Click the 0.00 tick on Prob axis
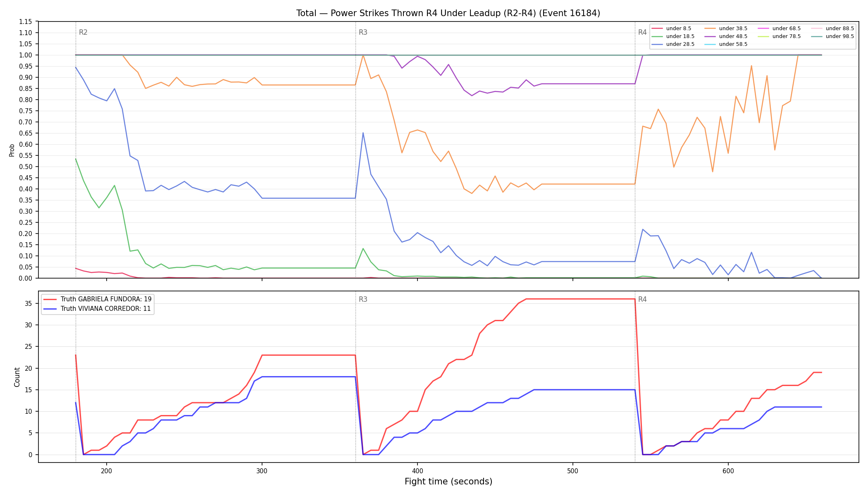Image resolution: width=868 pixels, height=496 pixels. click(26, 278)
